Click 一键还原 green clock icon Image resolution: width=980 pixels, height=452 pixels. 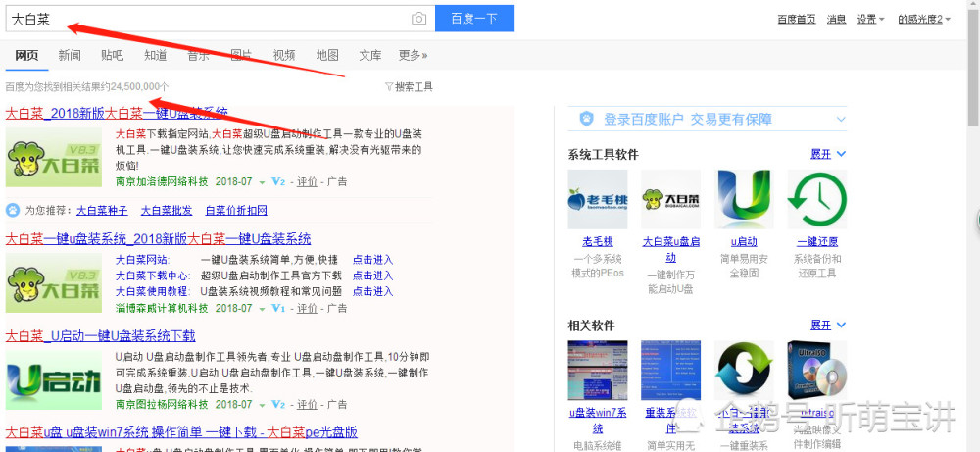817,199
